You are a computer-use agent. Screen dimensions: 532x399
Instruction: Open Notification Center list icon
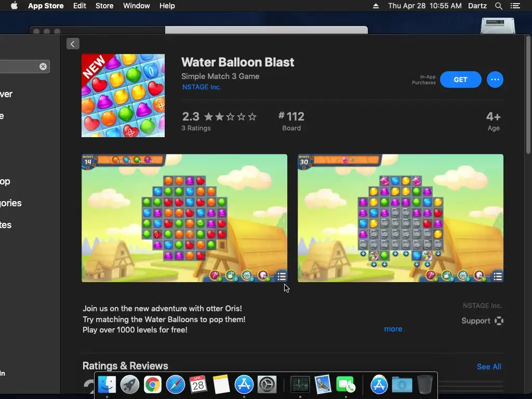(515, 6)
